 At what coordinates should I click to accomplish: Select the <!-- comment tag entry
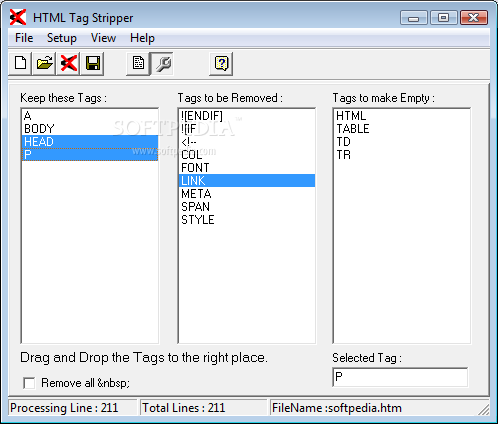(247, 142)
